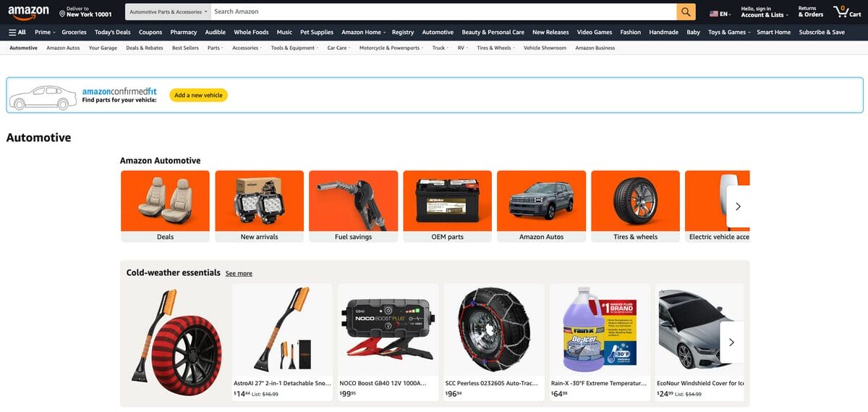Expand the Accessories submenu
This screenshot has width=868, height=412.
(x=248, y=48)
